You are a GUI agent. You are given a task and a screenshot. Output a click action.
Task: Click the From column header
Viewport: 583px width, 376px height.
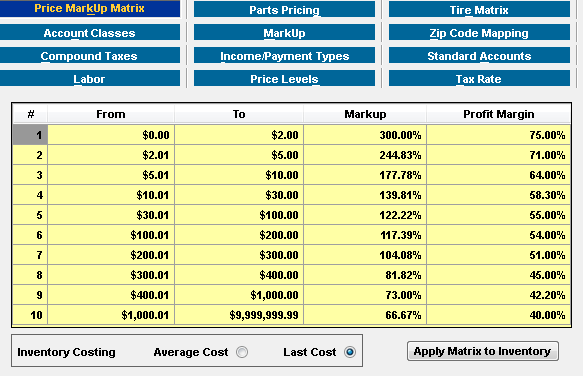(111, 114)
